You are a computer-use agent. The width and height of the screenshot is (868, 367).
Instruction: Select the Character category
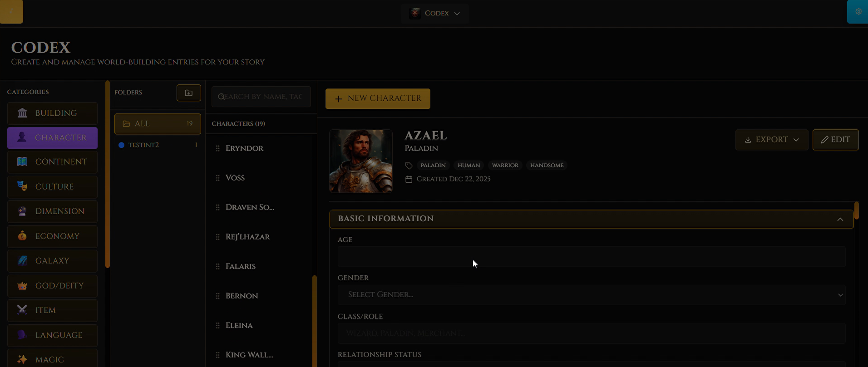tap(52, 138)
